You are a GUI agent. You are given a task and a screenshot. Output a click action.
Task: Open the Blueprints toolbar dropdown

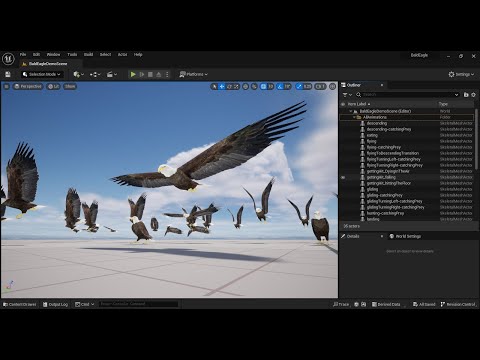pyautogui.click(x=95, y=74)
